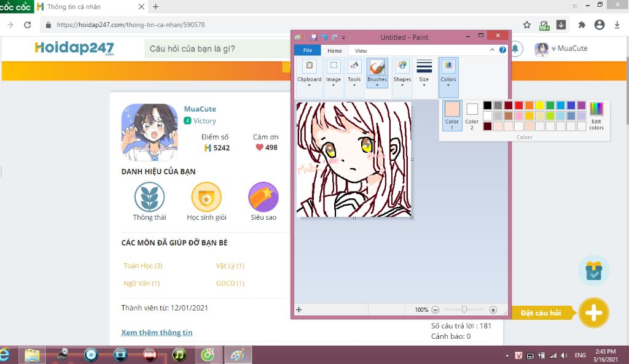Click the Đặt câu hỏi button

tap(541, 312)
